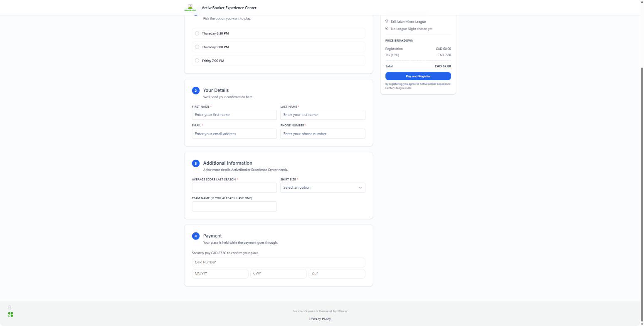Image resolution: width=644 pixels, height=326 pixels.
Task: Click the Card Number field
Action: click(279, 262)
